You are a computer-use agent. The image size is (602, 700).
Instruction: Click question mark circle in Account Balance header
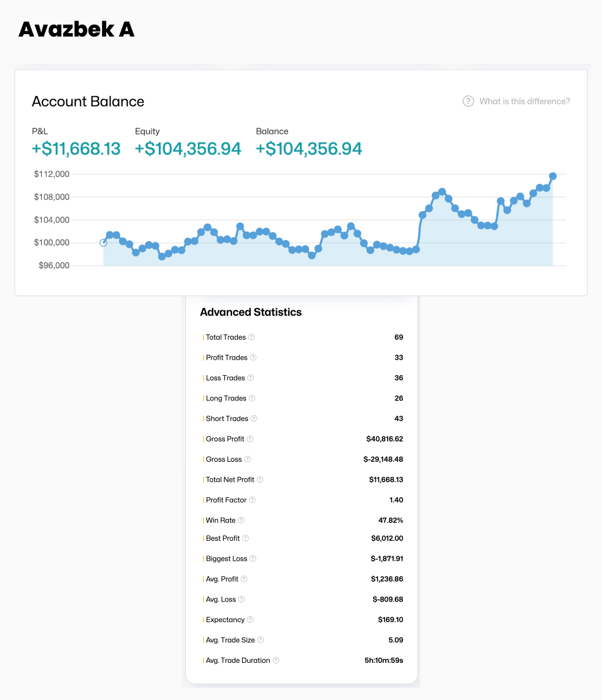pyautogui.click(x=468, y=101)
